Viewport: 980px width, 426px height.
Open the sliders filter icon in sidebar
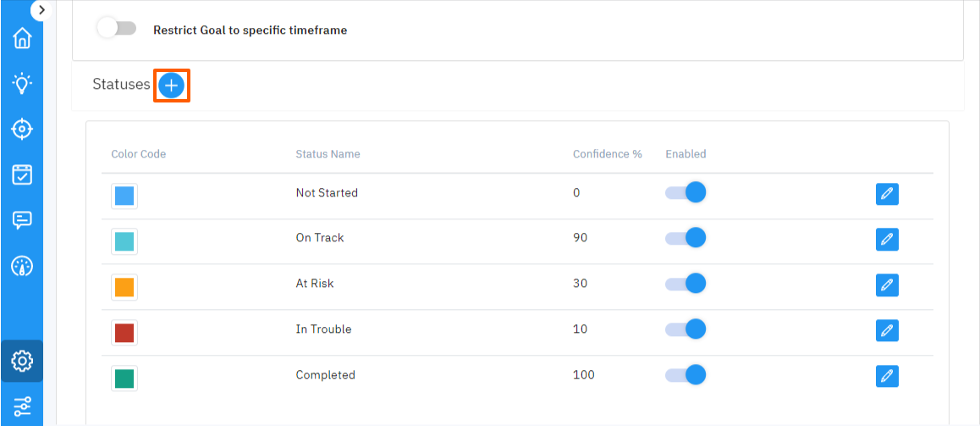(x=22, y=406)
